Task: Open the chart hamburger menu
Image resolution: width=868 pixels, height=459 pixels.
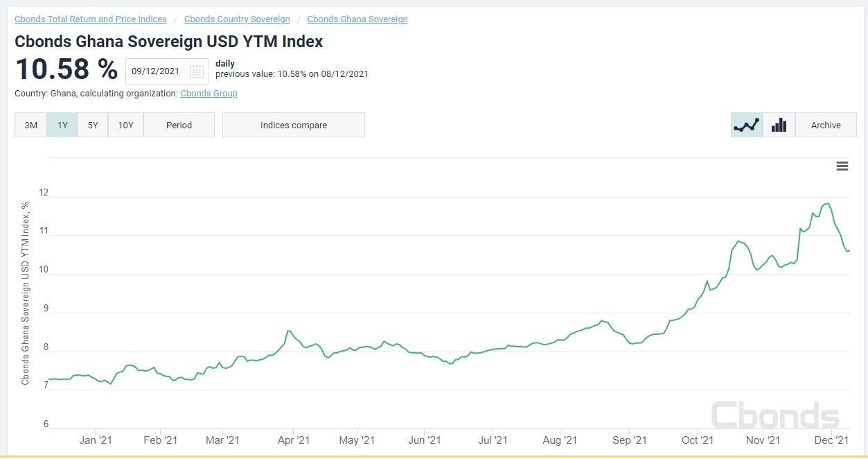Action: pyautogui.click(x=842, y=166)
